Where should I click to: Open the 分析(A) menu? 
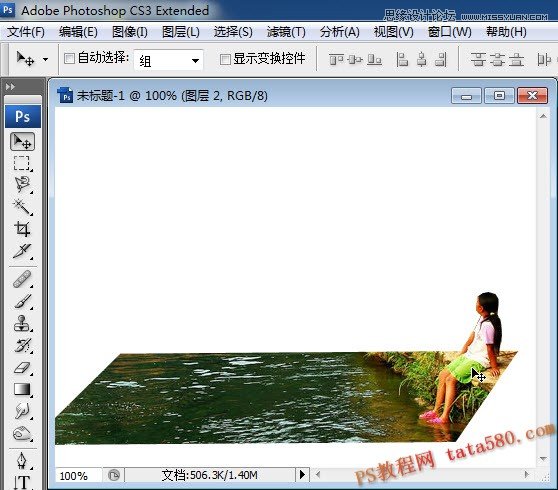coord(339,32)
